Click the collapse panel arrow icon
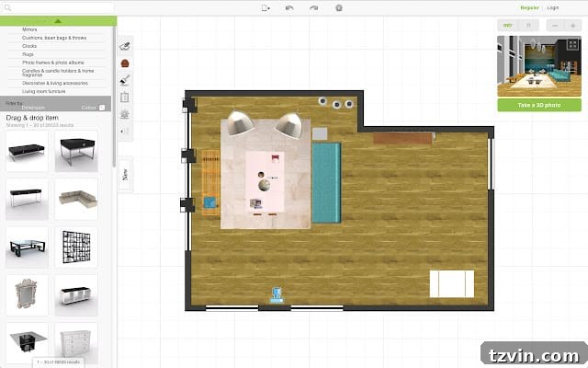The image size is (588, 368). tap(125, 131)
